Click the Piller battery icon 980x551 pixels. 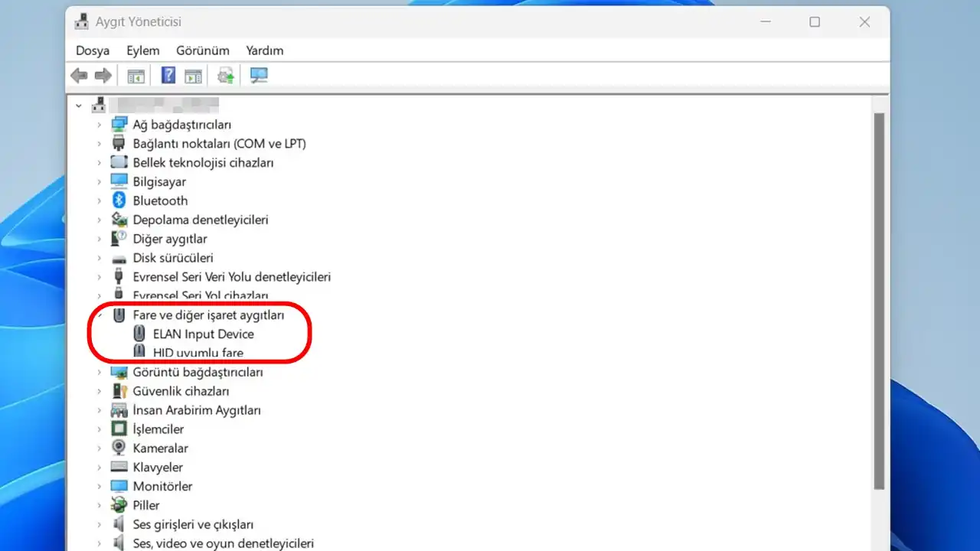click(119, 505)
